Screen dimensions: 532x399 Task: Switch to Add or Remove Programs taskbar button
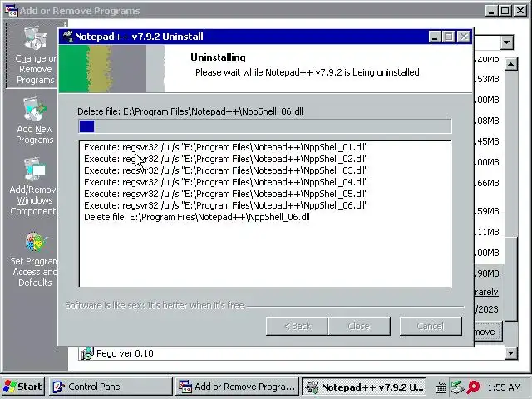point(237,387)
